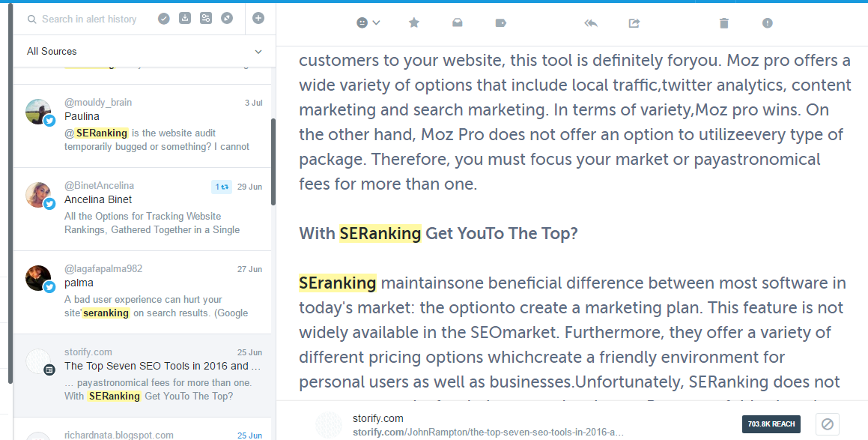Viewport: 868px width, 440px height.
Task: Click the reply-all arrow icon
Action: click(590, 23)
